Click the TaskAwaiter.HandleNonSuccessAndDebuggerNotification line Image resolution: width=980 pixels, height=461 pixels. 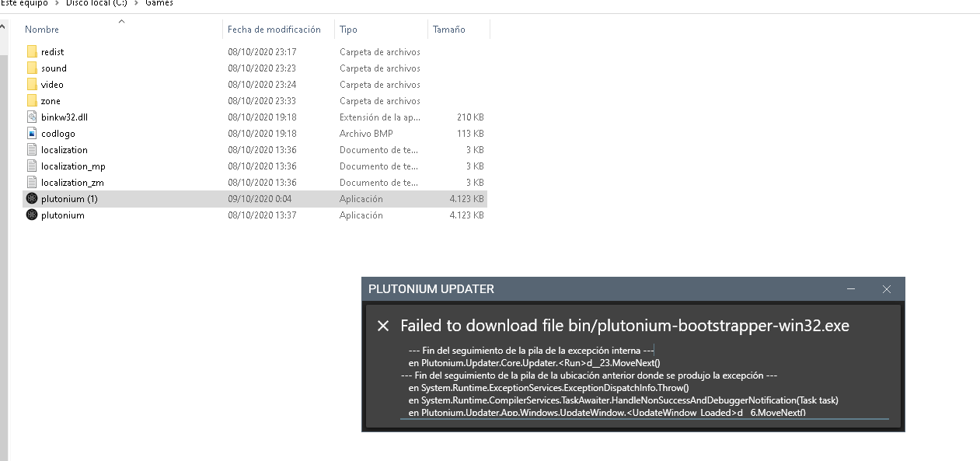pyautogui.click(x=623, y=400)
